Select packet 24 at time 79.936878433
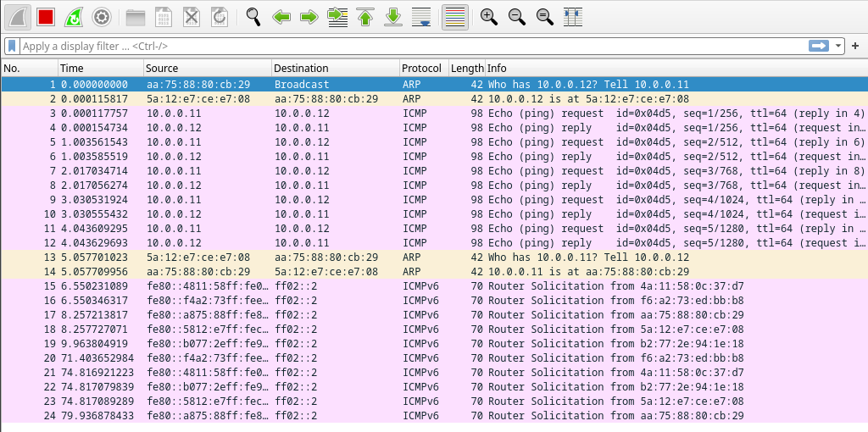 434,415
